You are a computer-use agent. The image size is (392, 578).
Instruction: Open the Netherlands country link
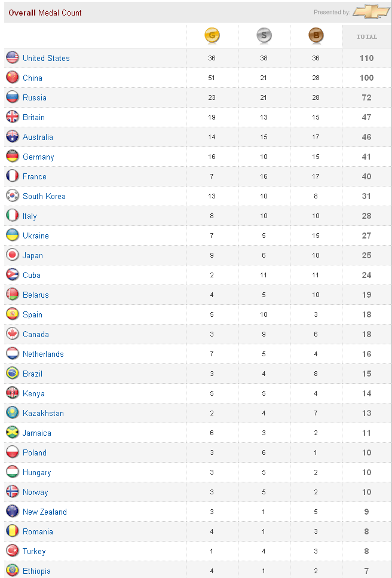tap(43, 354)
